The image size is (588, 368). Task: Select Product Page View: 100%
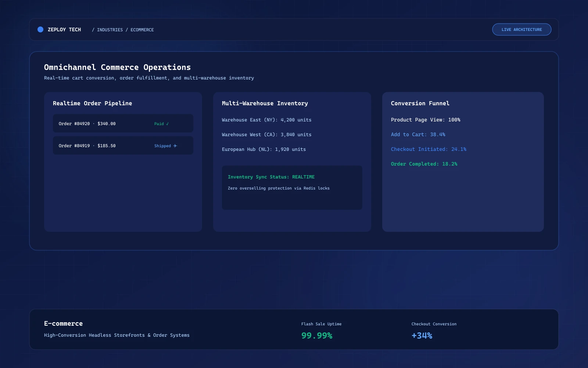click(x=426, y=120)
